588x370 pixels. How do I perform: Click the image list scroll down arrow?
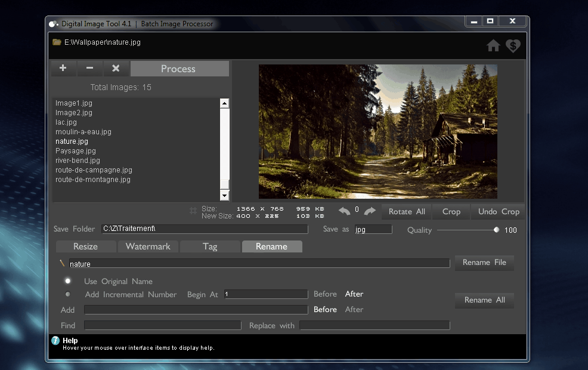224,196
